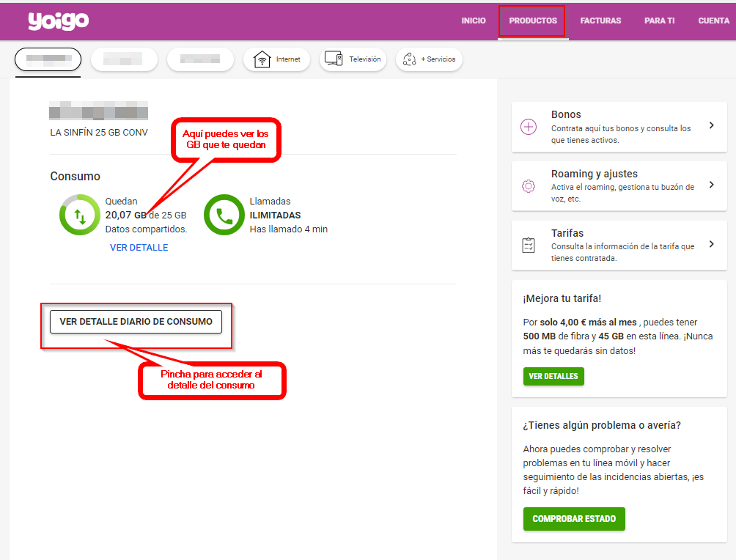Open the + Servicios tab label
The image size is (736, 560).
tap(438, 59)
